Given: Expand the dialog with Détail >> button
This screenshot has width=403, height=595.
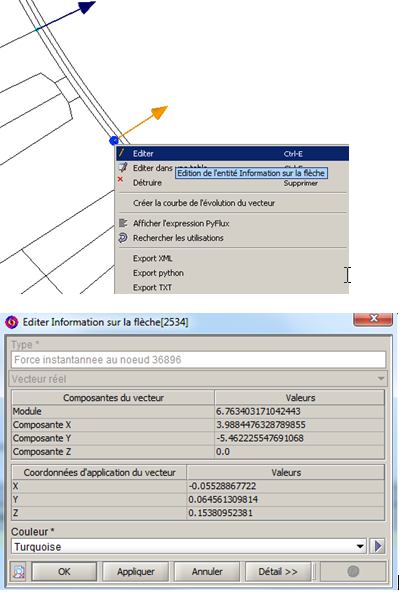Looking at the screenshot, I should point(278,571).
